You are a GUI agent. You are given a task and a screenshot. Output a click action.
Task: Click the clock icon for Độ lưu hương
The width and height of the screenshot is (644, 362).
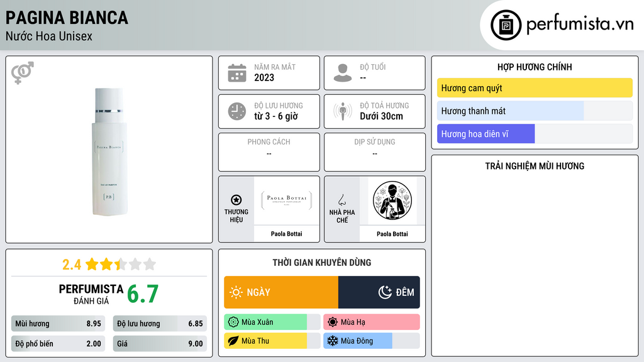(237, 111)
